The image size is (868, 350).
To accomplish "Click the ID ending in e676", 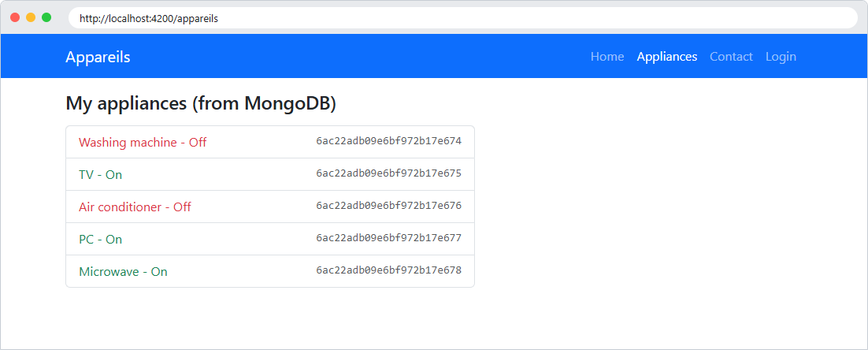I will 388,206.
